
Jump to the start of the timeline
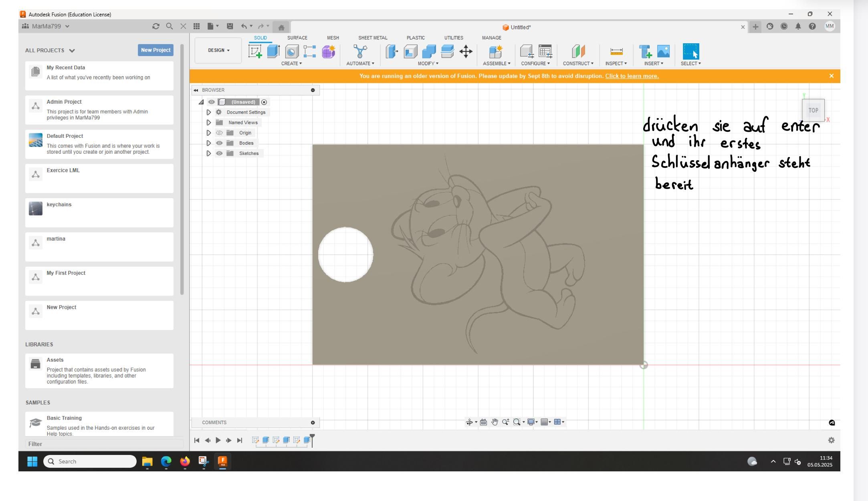196,440
